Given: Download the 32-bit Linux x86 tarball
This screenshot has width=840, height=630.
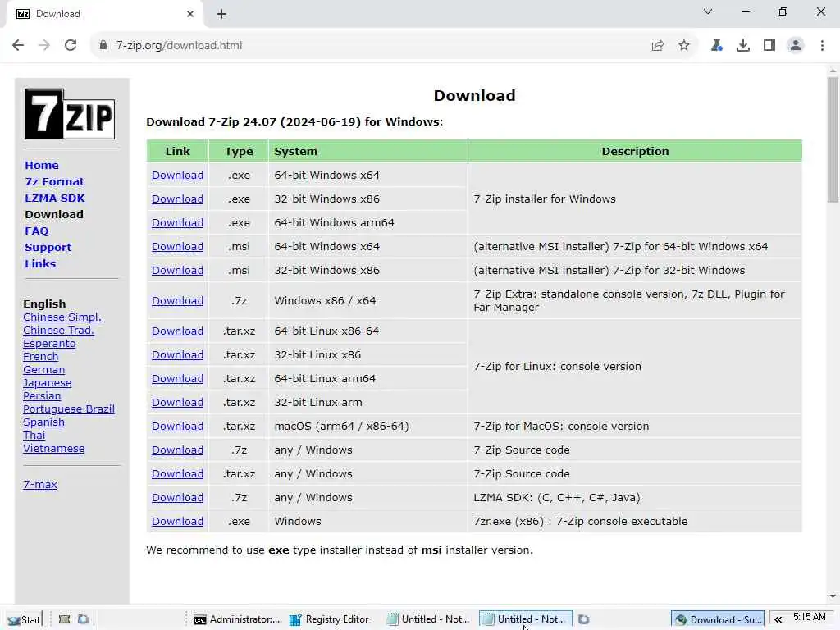Looking at the screenshot, I should click(177, 354).
